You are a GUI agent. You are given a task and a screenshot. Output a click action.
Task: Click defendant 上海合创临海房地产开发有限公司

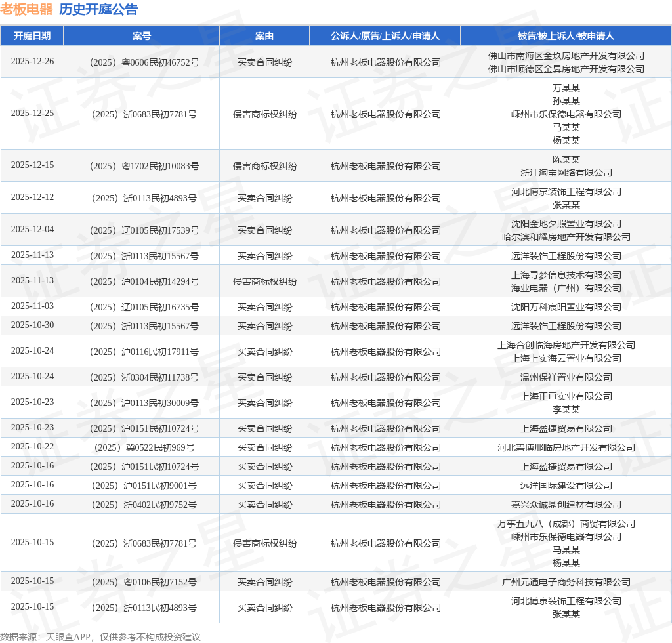pyautogui.click(x=566, y=345)
